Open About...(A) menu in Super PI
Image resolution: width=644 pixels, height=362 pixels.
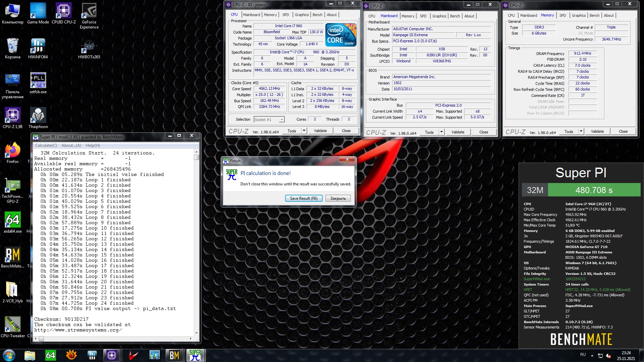[x=71, y=145]
